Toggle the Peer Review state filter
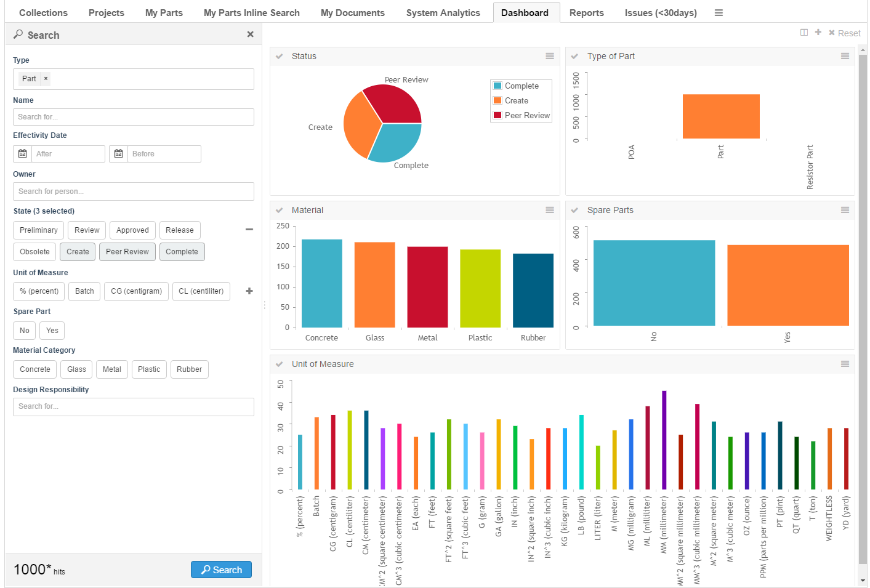 127,252
